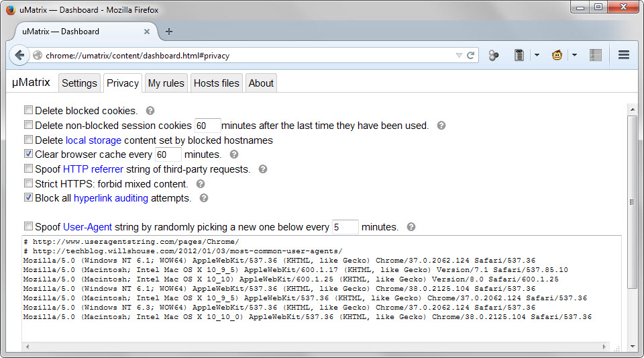644x358 pixels.
Task: Click the useragentstring.com comment line
Action: [131, 242]
